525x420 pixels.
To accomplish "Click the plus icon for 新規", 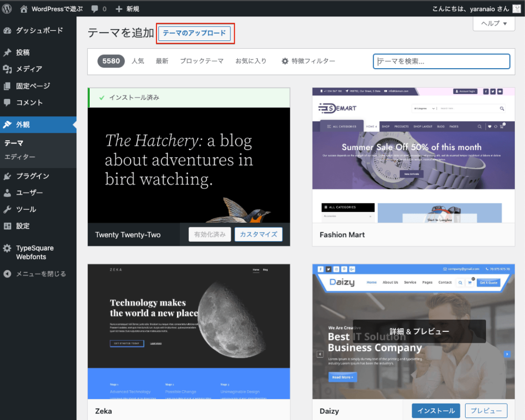I will (119, 9).
